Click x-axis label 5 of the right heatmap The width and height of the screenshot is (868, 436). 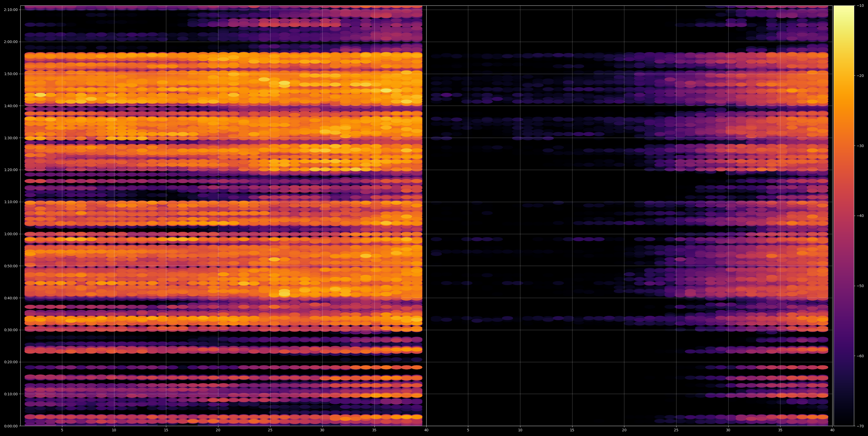tap(468, 430)
